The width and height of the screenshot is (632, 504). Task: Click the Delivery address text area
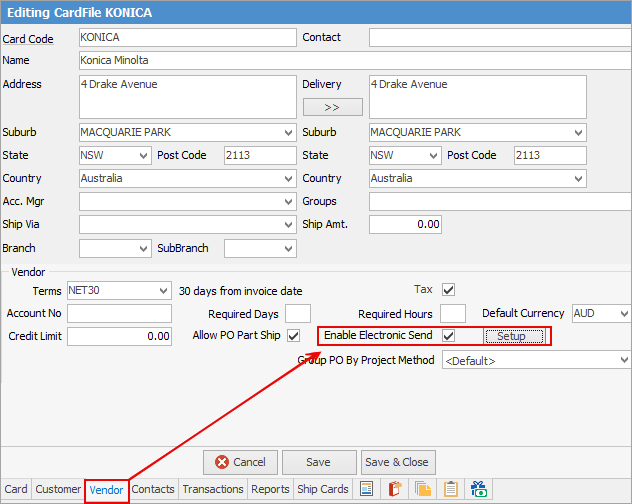coord(478,97)
